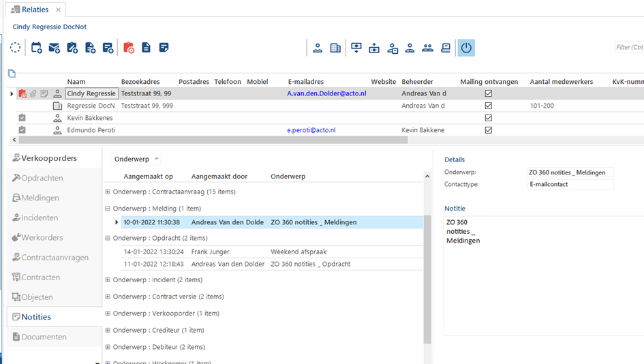This screenshot has height=364, width=644.
Task: Click the computer device icon in toolbar
Action: pyautogui.click(x=446, y=48)
